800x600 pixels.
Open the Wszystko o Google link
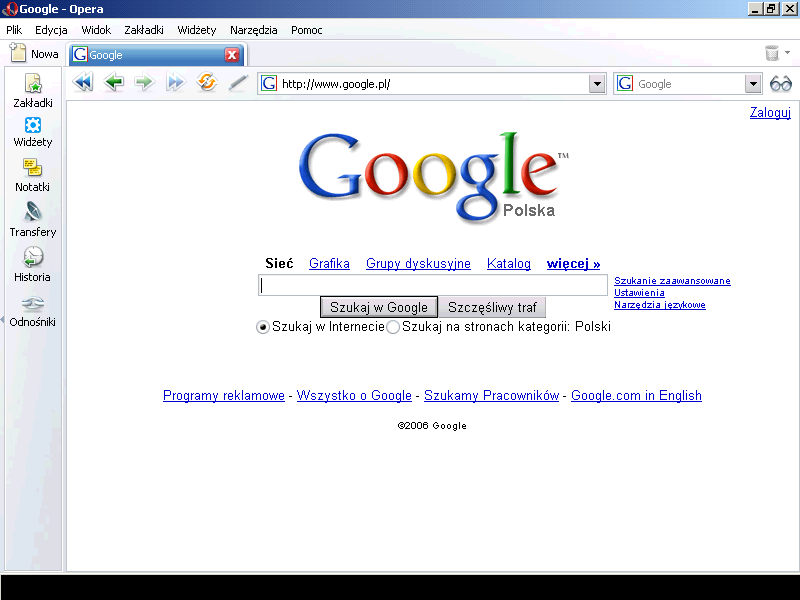click(x=354, y=395)
